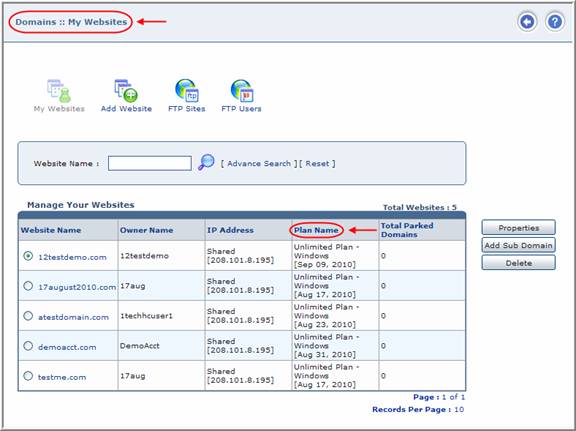Image resolution: width=576 pixels, height=431 pixels.
Task: Open the Add Website icon
Action: click(x=126, y=91)
